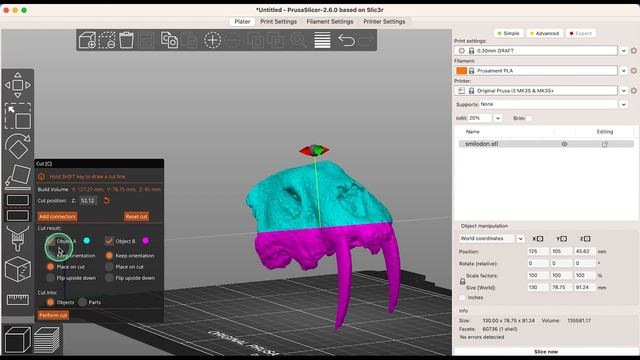Switch to the Plater tab
The width and height of the screenshot is (640, 360).
pyautogui.click(x=242, y=22)
